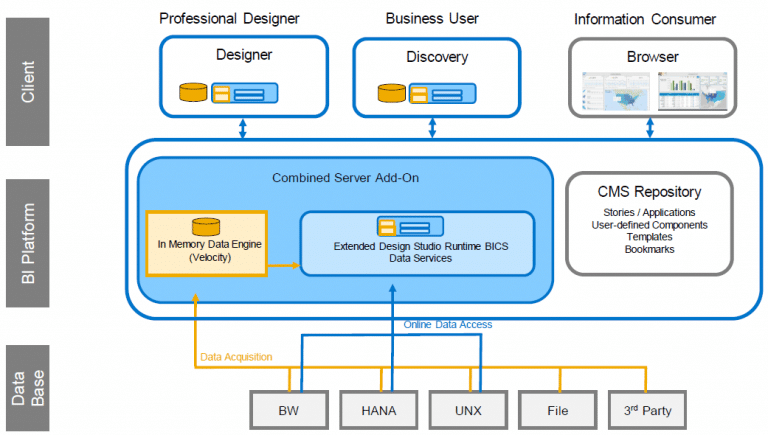
Task: Select the BI Platform layer label
Action: (x=27, y=243)
